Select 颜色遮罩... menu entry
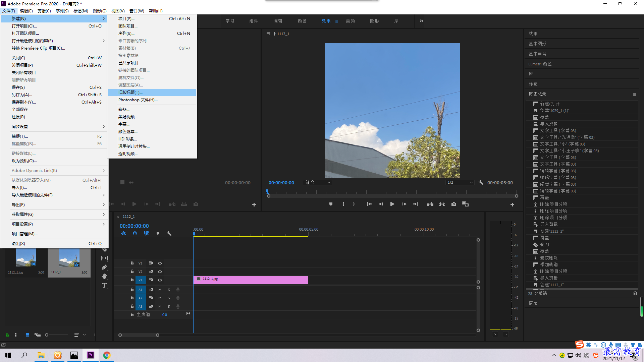 tap(152, 132)
